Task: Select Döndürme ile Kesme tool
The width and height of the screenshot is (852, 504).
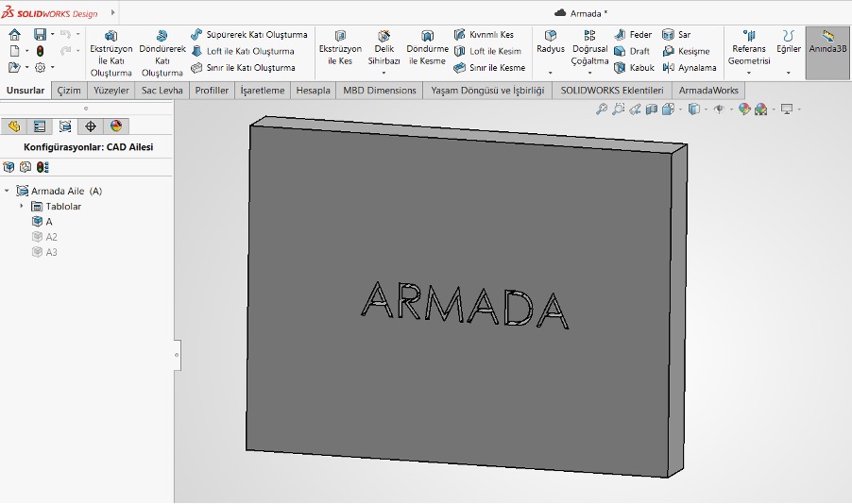Action: [428, 48]
